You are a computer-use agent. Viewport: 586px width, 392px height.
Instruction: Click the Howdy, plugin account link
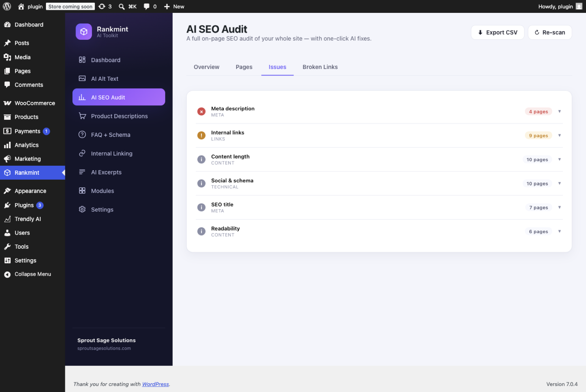click(560, 6)
